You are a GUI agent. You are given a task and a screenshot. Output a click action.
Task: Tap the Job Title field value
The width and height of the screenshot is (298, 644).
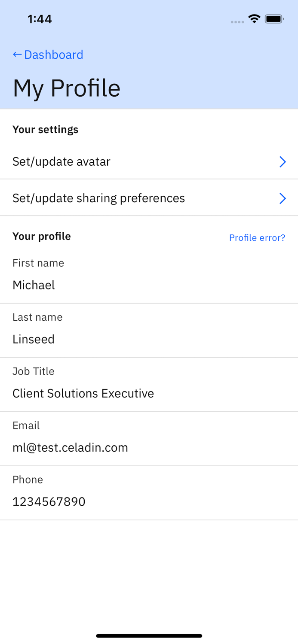coord(83,393)
